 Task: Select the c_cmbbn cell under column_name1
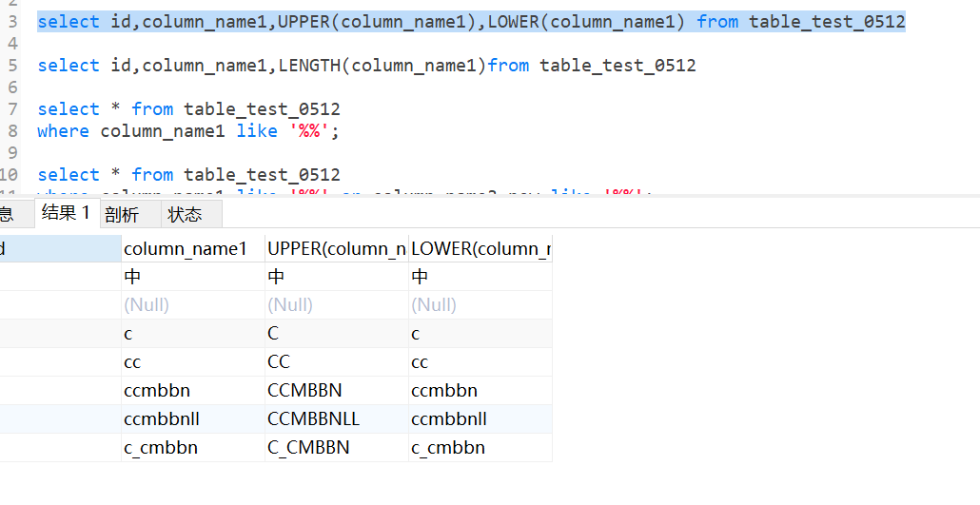pos(161,447)
